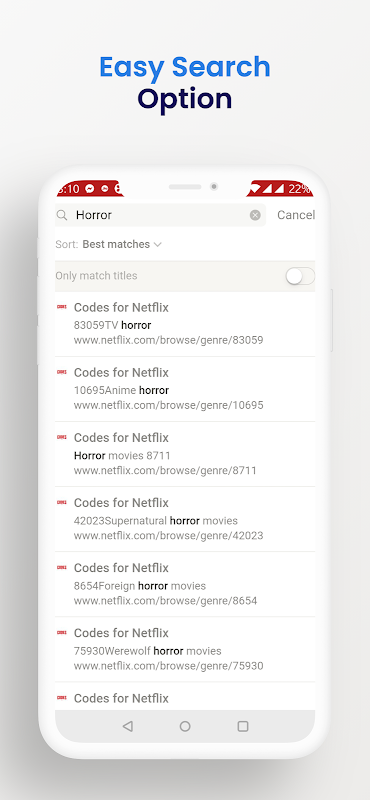The height and width of the screenshot is (800, 370).
Task: Tap Android home circle button
Action: pyautogui.click(x=185, y=726)
